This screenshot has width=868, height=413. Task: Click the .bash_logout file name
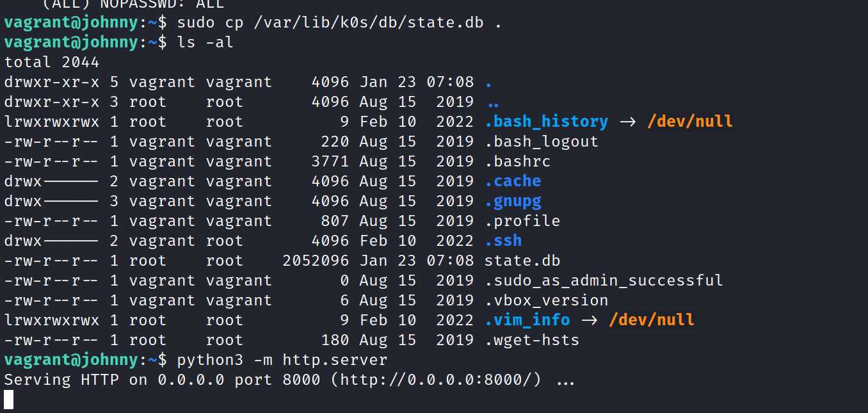click(542, 142)
